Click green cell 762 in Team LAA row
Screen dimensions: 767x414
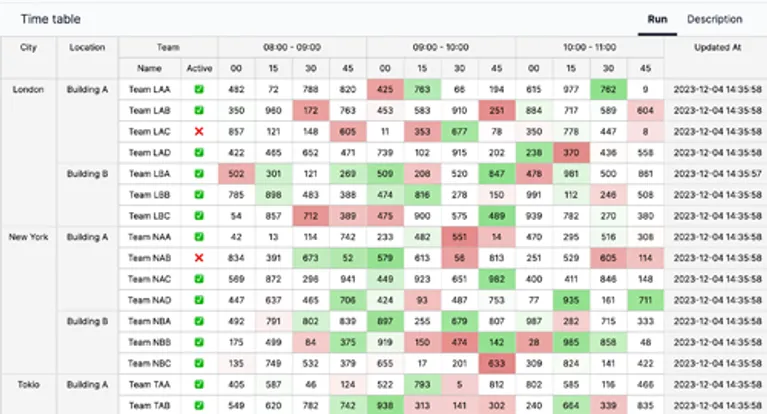tap(608, 90)
